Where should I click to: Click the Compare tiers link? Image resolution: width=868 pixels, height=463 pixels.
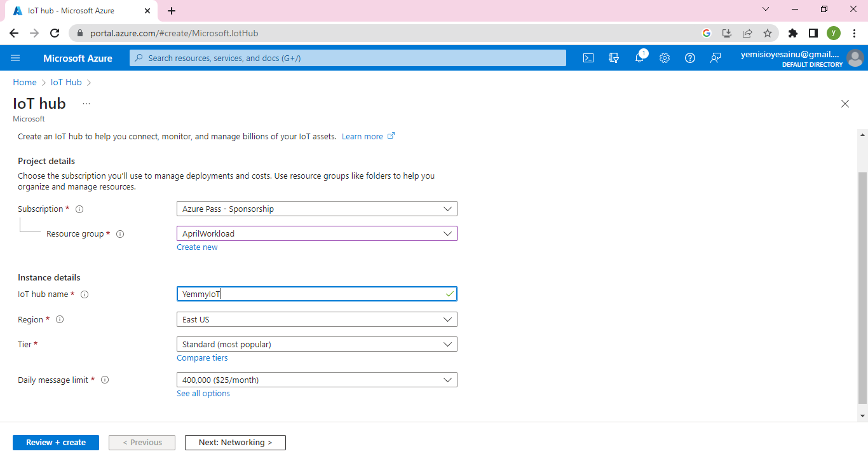point(202,358)
